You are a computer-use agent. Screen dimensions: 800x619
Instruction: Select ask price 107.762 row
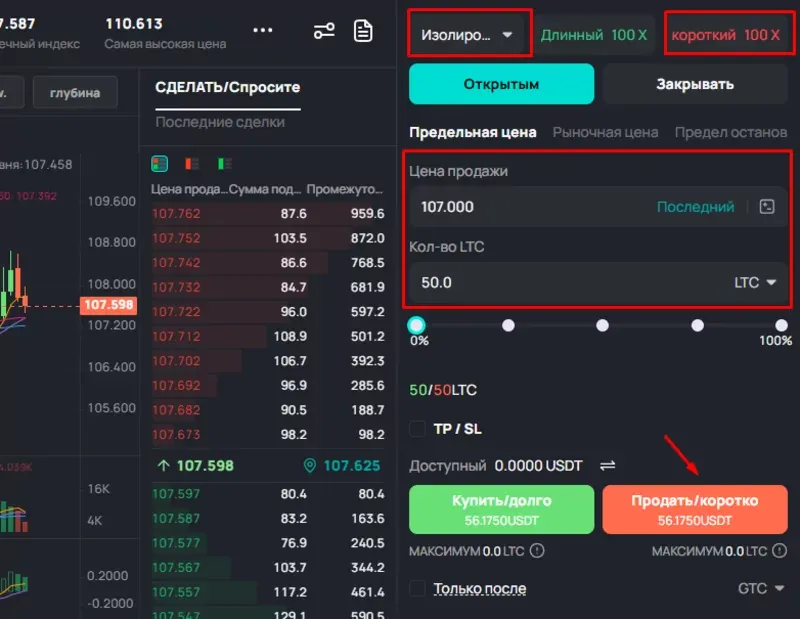click(x=268, y=213)
